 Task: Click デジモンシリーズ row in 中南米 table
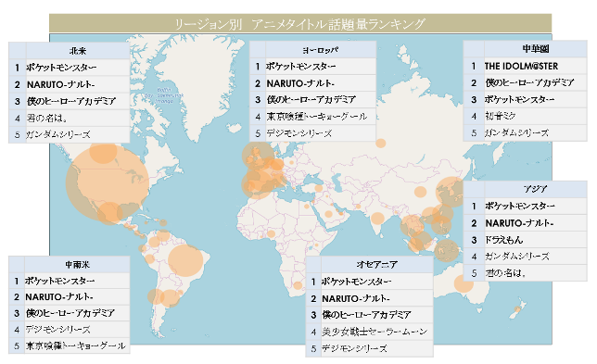click(x=70, y=330)
